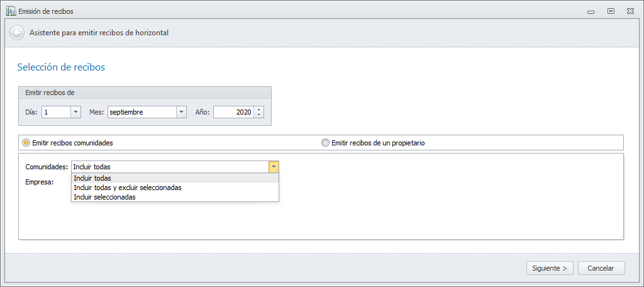This screenshot has width=644, height=287.
Task: Select Emitir recibos comunidades radio option
Action: 26,143
